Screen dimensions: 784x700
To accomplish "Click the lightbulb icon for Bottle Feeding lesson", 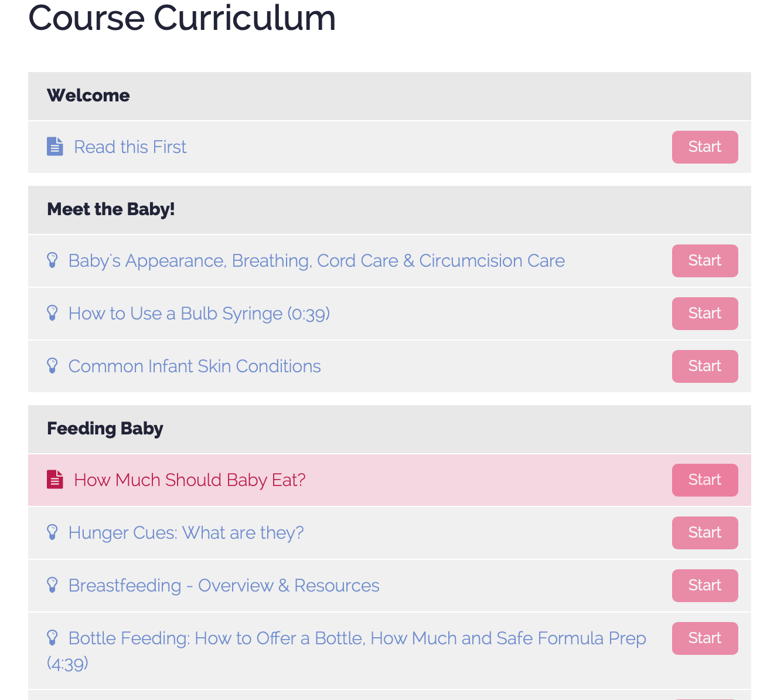I will (x=52, y=638).
